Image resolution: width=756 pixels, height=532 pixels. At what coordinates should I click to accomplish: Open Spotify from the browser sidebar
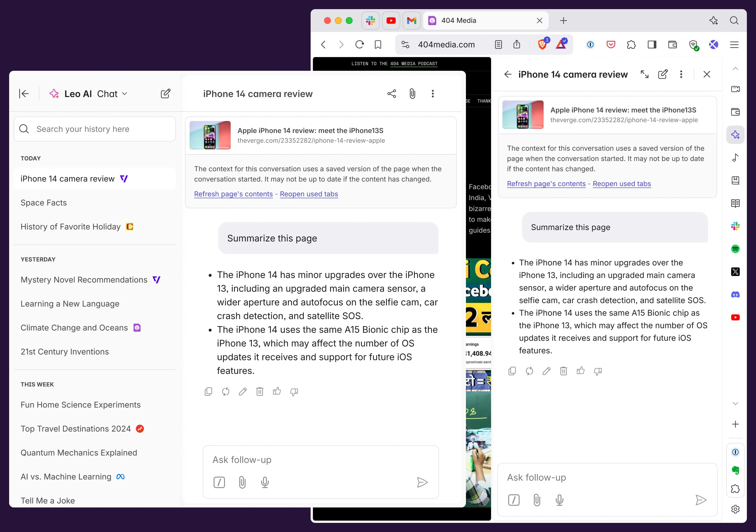(735, 249)
